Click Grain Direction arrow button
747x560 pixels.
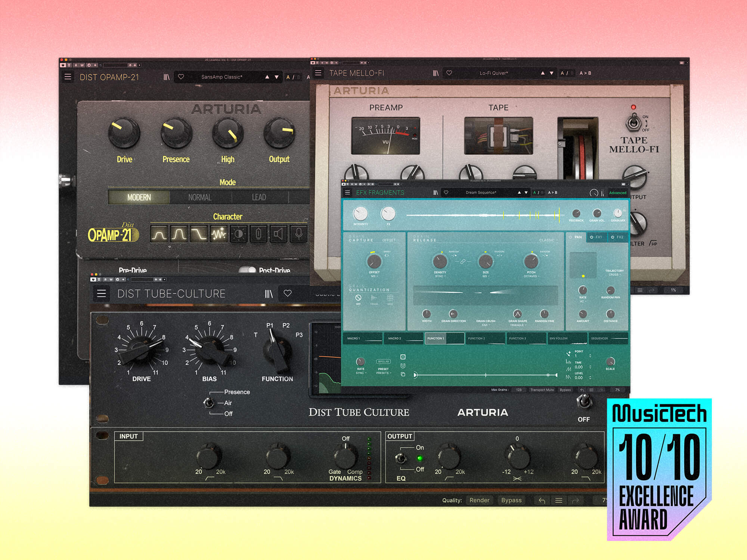tap(453, 314)
